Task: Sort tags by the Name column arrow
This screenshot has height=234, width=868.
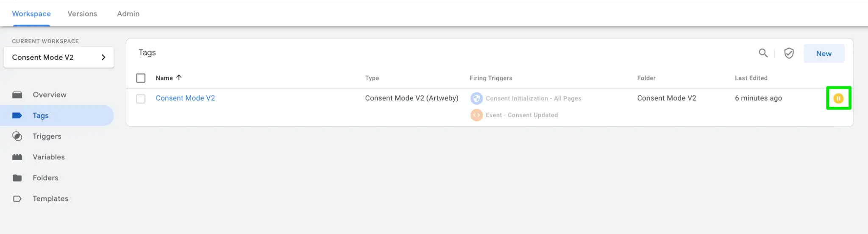Action: pyautogui.click(x=179, y=78)
